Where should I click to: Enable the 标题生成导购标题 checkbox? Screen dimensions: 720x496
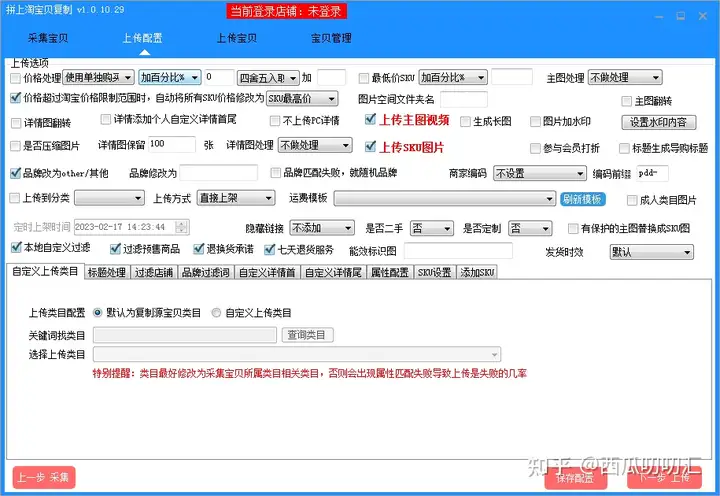(624, 148)
